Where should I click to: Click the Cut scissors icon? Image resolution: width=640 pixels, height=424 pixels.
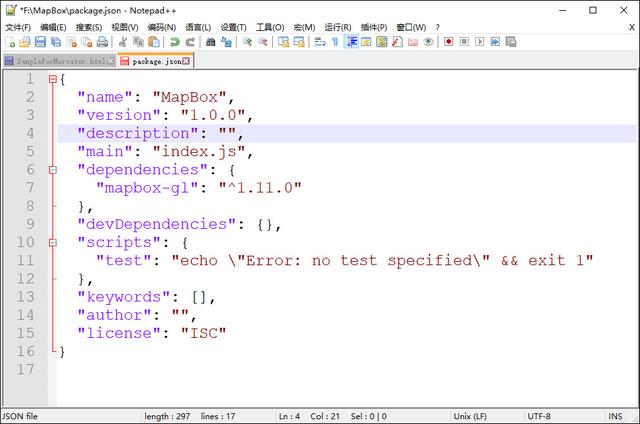pos(122,42)
